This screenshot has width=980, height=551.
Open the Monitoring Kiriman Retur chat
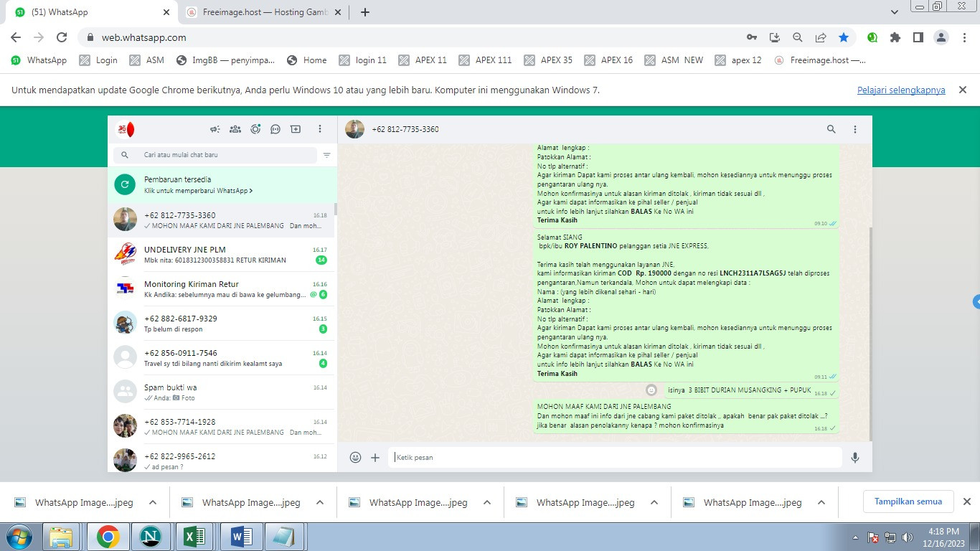click(x=222, y=289)
